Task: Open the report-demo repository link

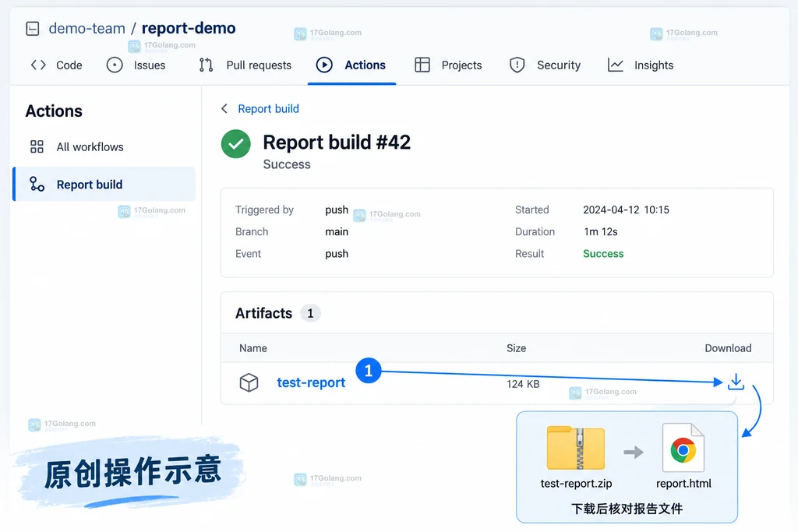Action: (189, 29)
